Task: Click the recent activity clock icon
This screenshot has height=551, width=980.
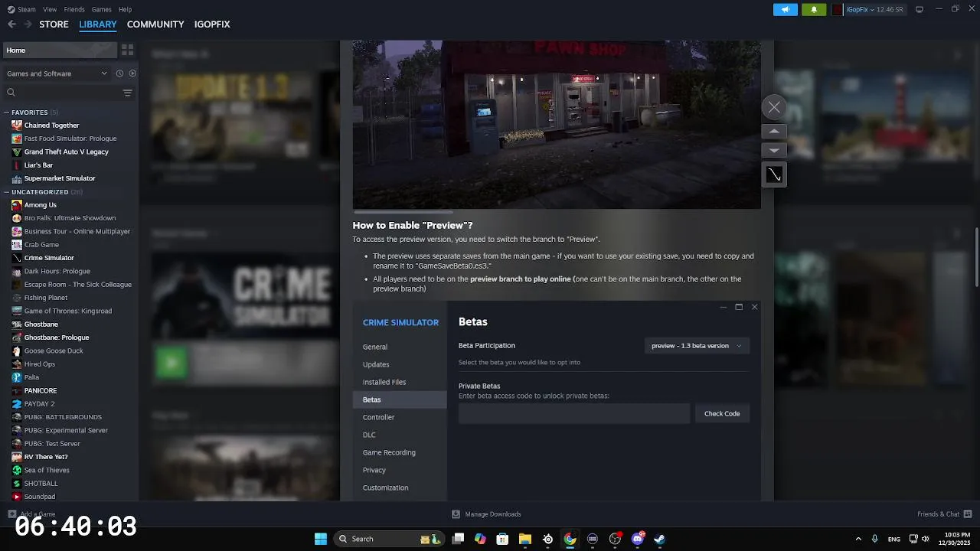Action: coord(119,73)
